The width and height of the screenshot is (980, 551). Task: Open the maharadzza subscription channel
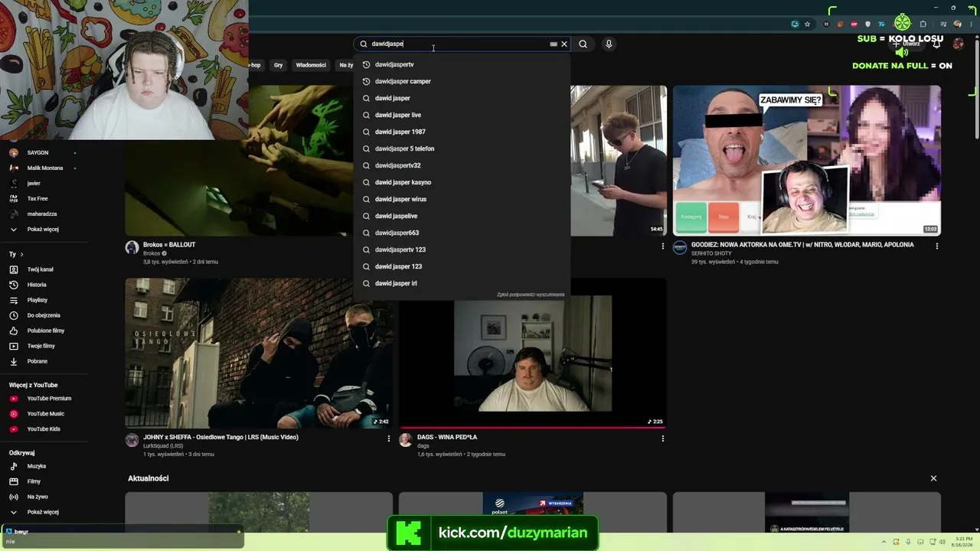point(44,214)
